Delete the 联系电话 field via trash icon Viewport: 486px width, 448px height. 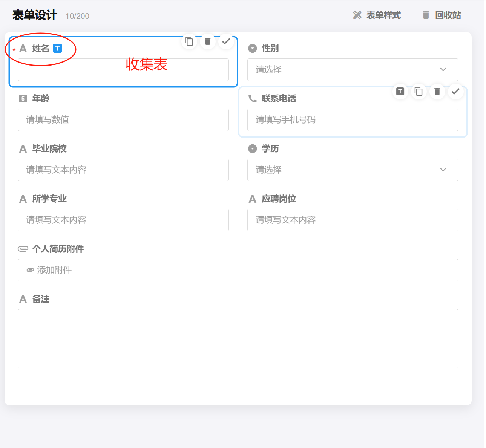coord(437,92)
